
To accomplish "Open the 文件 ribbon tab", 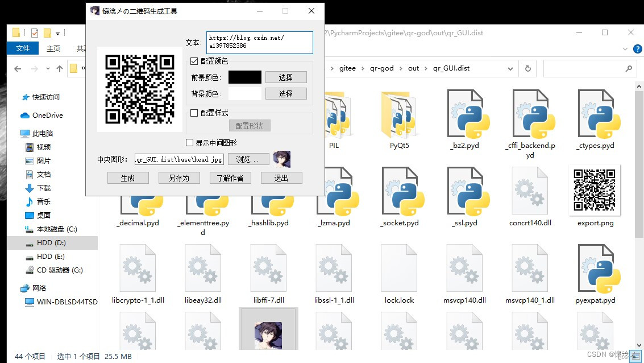I will click(x=23, y=48).
